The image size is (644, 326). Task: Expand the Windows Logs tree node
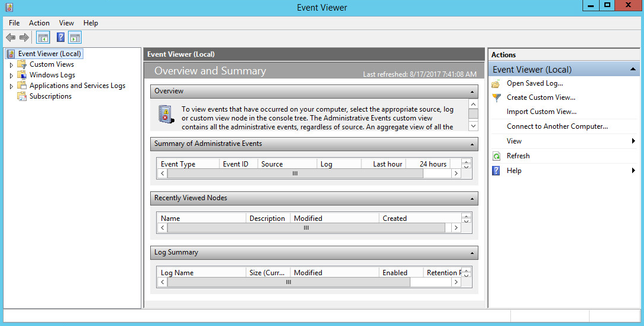pyautogui.click(x=11, y=76)
